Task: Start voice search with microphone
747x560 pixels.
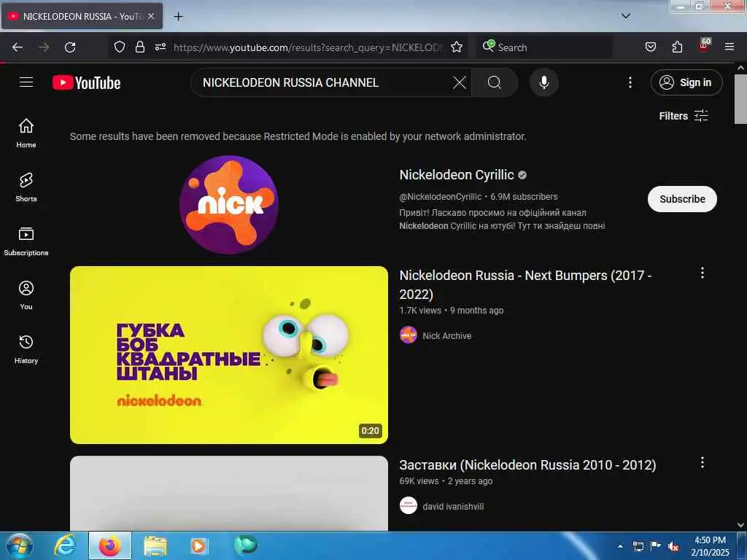Action: 543,82
